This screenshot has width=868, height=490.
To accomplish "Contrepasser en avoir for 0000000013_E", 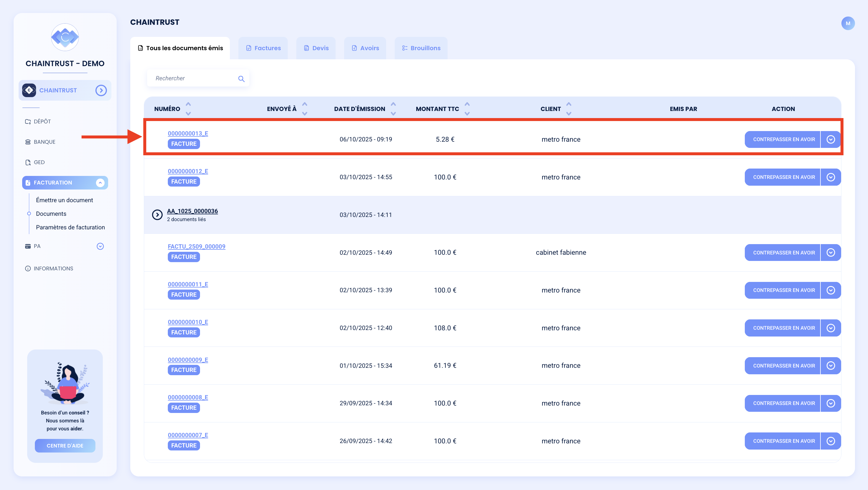I will click(x=782, y=139).
